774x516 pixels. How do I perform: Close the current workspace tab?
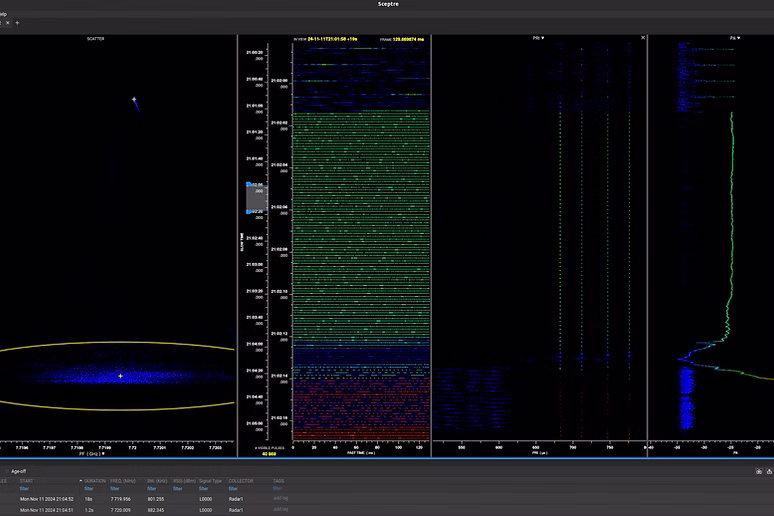point(8,23)
